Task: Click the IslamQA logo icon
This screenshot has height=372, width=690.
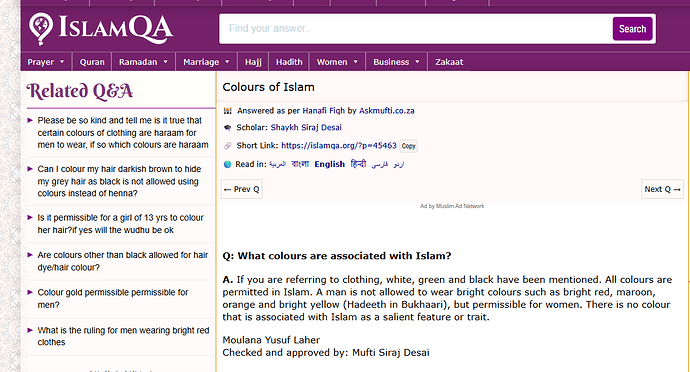Action: (40, 29)
